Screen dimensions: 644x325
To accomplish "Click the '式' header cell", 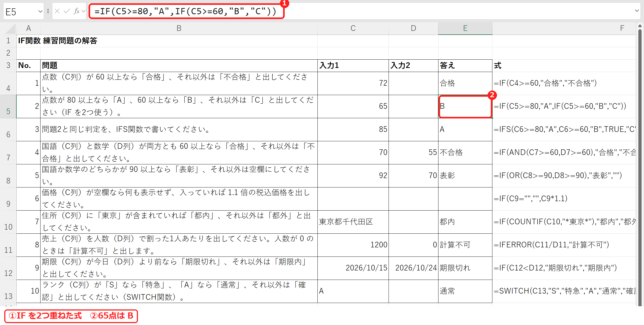I will click(x=564, y=66).
